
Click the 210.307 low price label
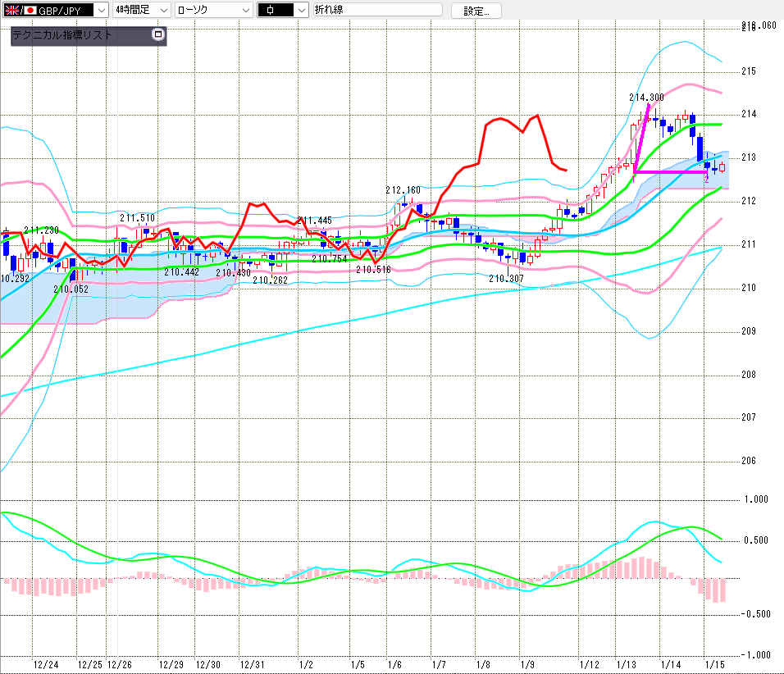tap(506, 279)
